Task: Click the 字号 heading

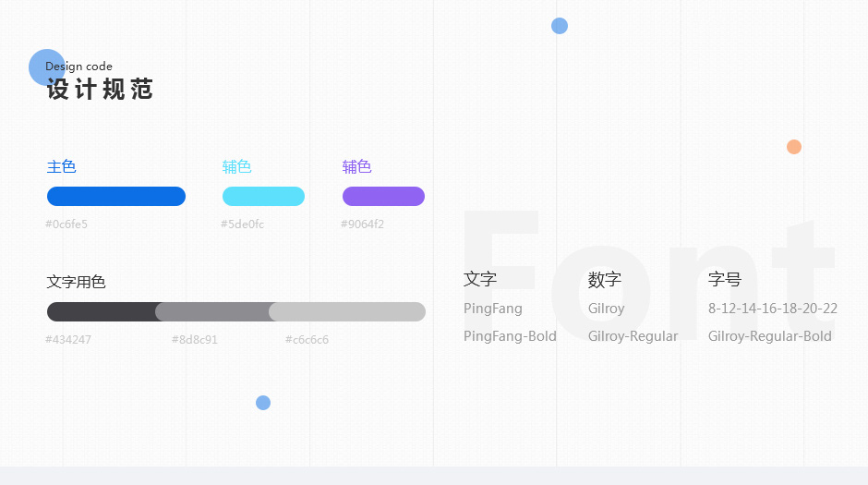Action: 725,279
